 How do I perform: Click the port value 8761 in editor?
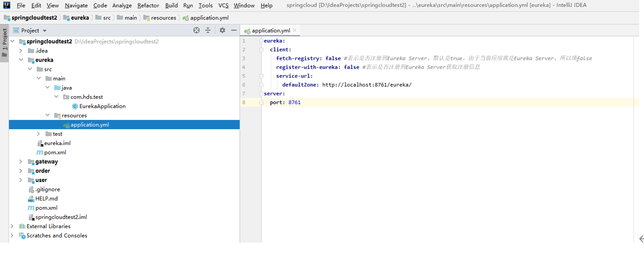click(x=294, y=102)
